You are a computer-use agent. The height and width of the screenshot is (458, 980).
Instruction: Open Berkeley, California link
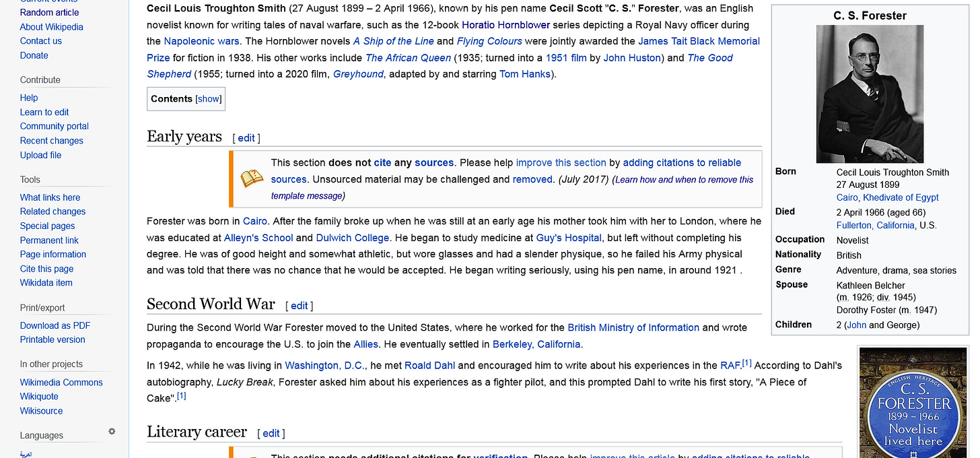(536, 344)
